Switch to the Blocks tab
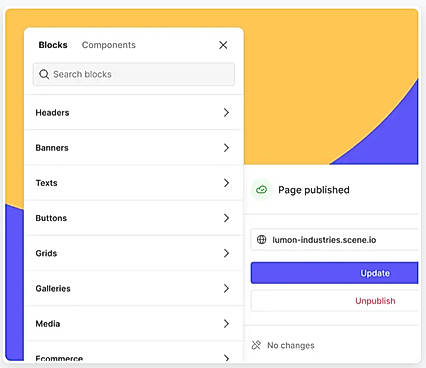Viewport: 426px width, 368px height. [x=53, y=45]
